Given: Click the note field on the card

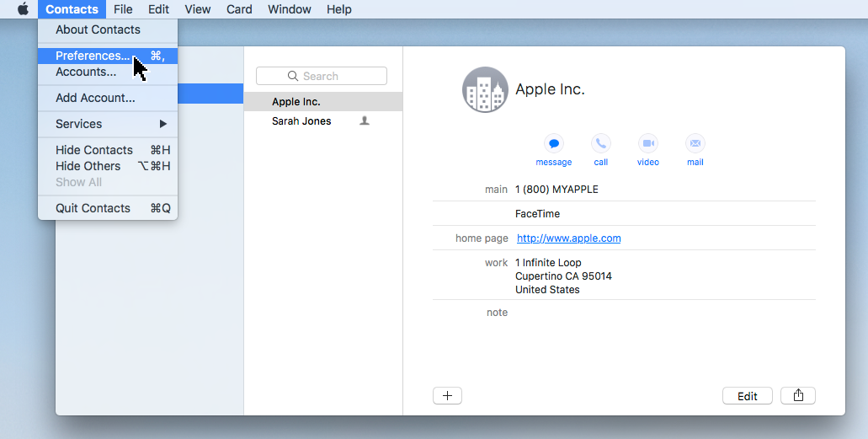Looking at the screenshot, I should pyautogui.click(x=657, y=313).
